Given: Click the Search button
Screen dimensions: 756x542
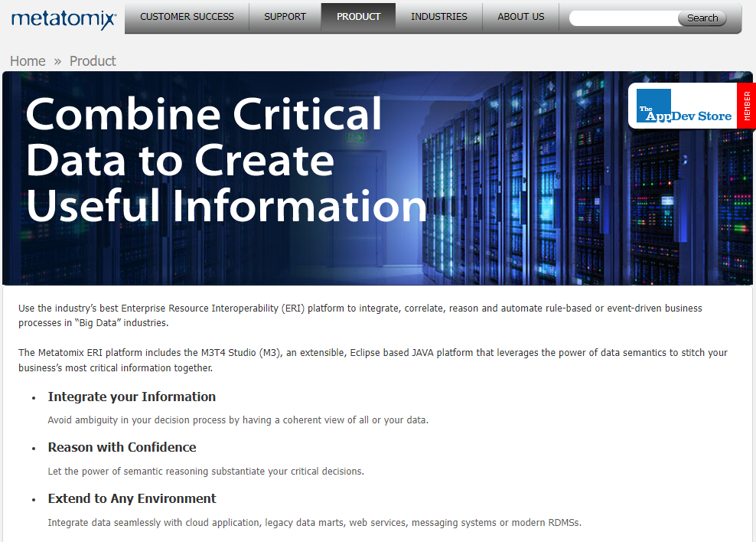Looking at the screenshot, I should coord(702,18).
